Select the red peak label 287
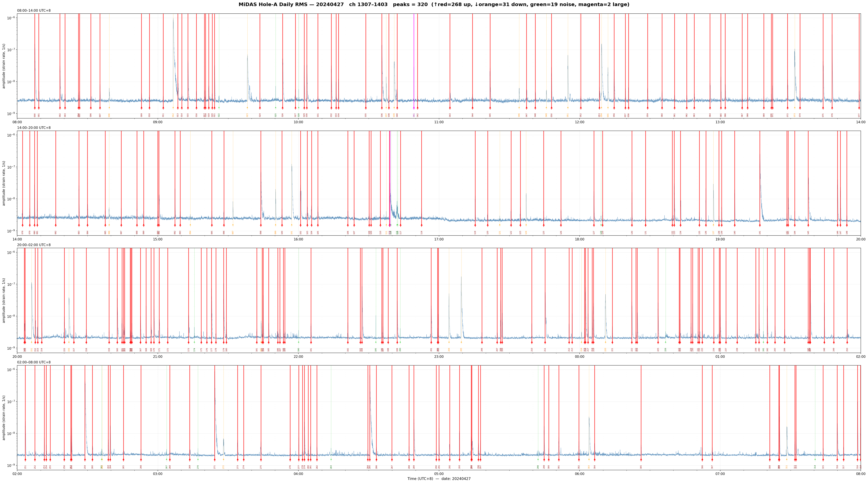Image resolution: width=868 pixels, height=483 pixels. pos(392,467)
